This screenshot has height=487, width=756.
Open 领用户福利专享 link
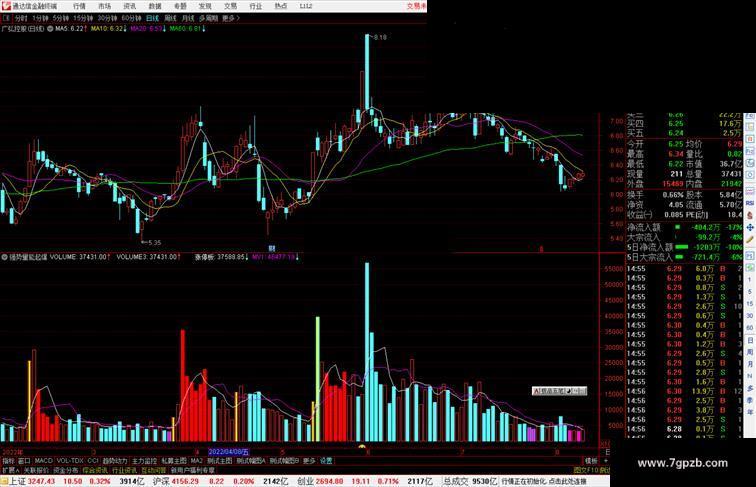[193, 471]
